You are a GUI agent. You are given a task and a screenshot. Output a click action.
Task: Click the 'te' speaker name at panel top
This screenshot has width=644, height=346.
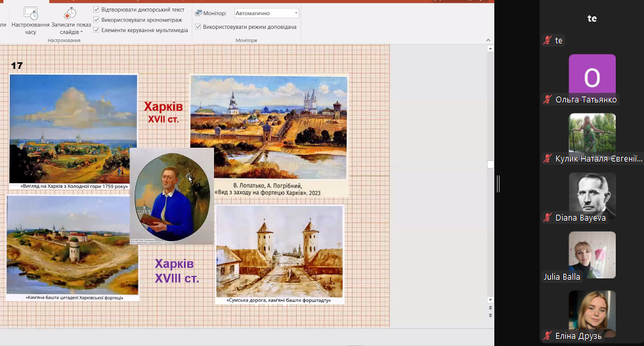592,18
